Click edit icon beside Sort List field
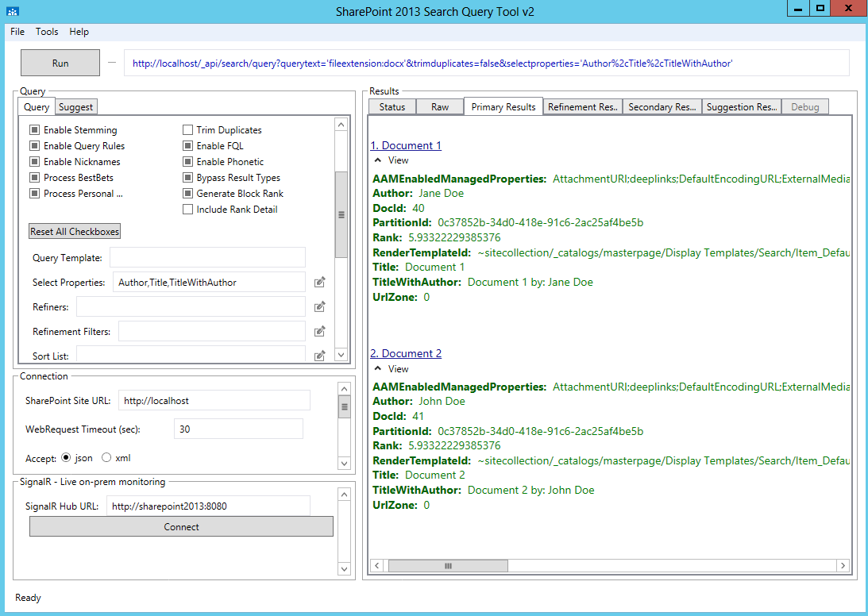Image resolution: width=868 pixels, height=616 pixels. [319, 356]
